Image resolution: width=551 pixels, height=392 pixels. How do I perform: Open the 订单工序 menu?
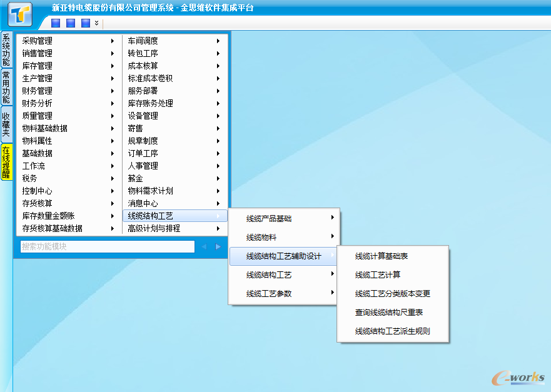[x=175, y=153]
